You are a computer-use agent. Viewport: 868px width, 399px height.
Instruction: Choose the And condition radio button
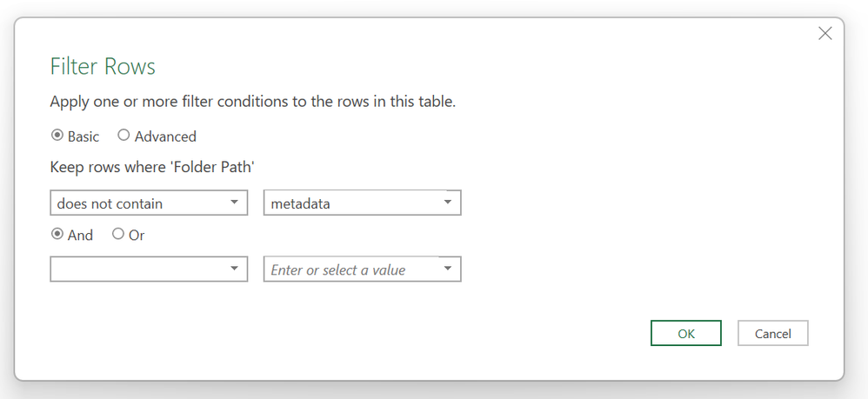57,234
